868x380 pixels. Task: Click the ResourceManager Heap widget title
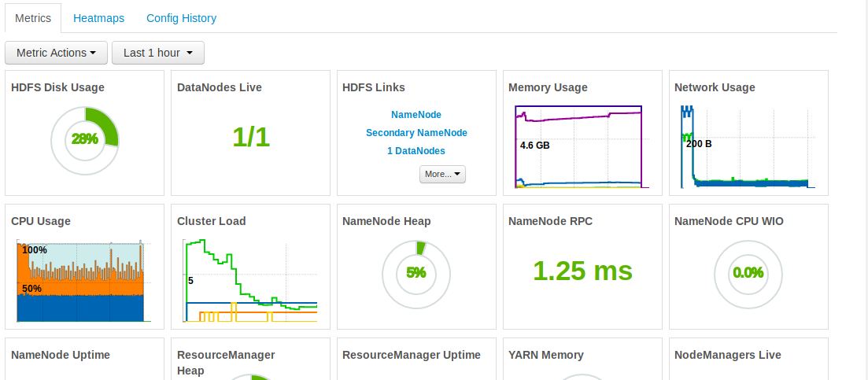[x=226, y=363]
